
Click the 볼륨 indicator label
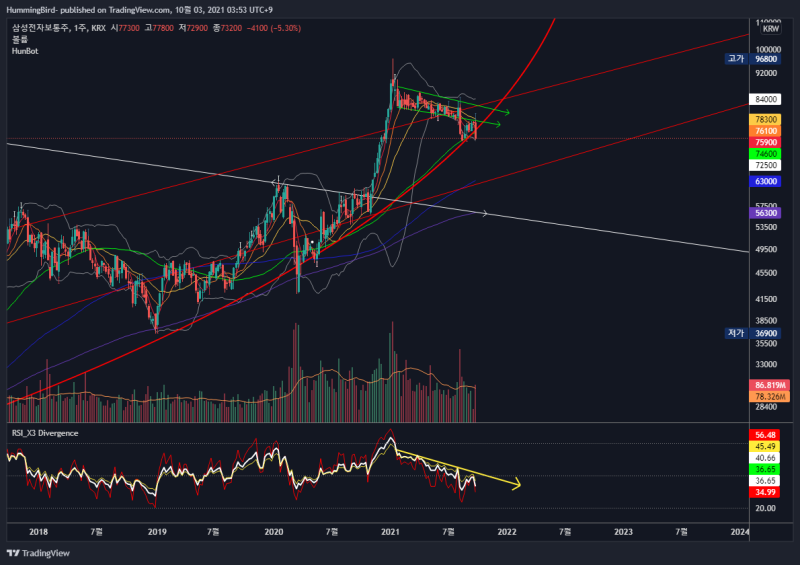(19, 39)
